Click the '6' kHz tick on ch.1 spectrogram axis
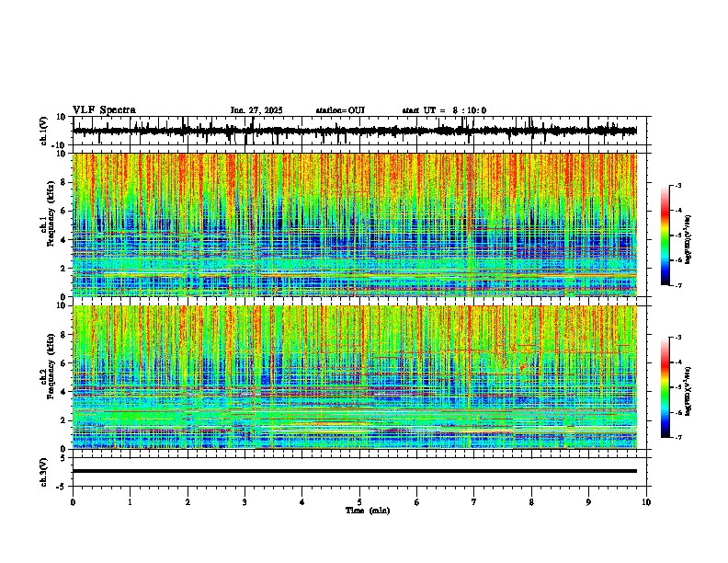 point(65,211)
